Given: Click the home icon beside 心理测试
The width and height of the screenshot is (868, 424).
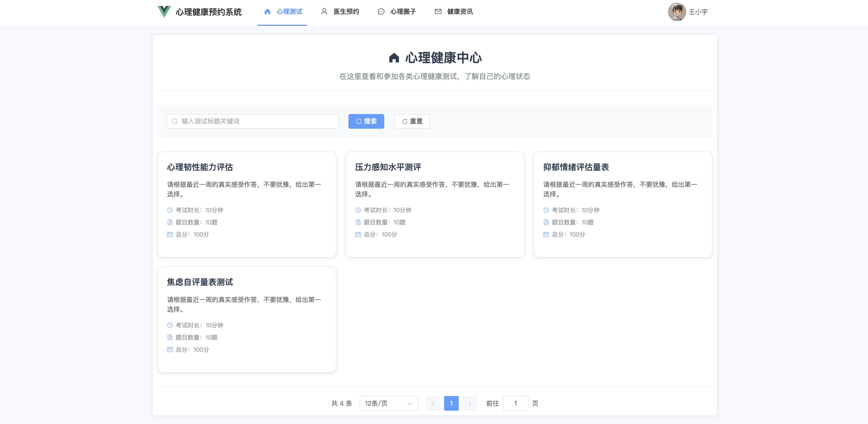Looking at the screenshot, I should click(267, 12).
